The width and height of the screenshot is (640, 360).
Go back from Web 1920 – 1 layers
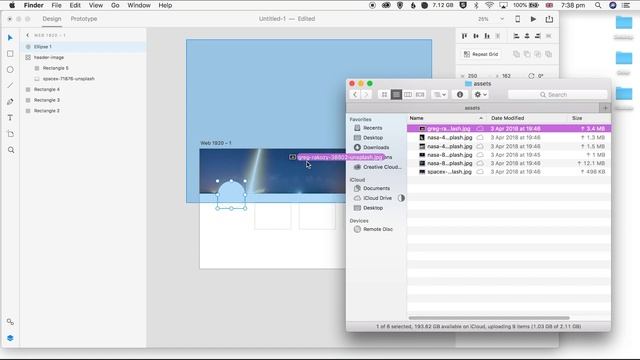(x=27, y=35)
